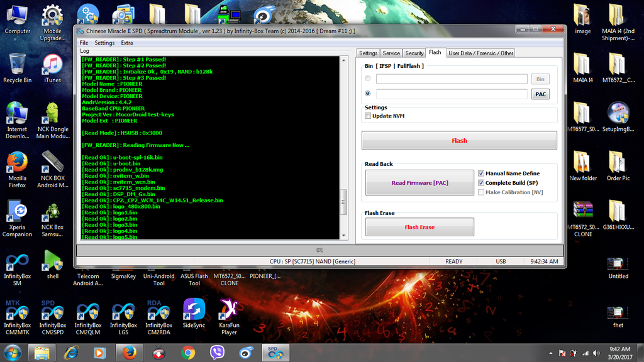Click Viber icon in taskbar
The height and width of the screenshot is (362, 644).
pos(218,353)
